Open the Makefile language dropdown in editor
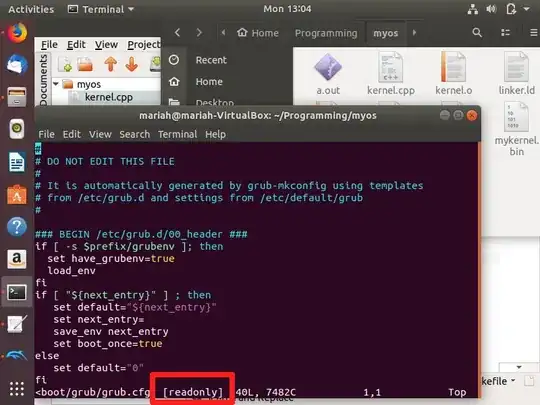The image size is (540, 405). pos(498,381)
